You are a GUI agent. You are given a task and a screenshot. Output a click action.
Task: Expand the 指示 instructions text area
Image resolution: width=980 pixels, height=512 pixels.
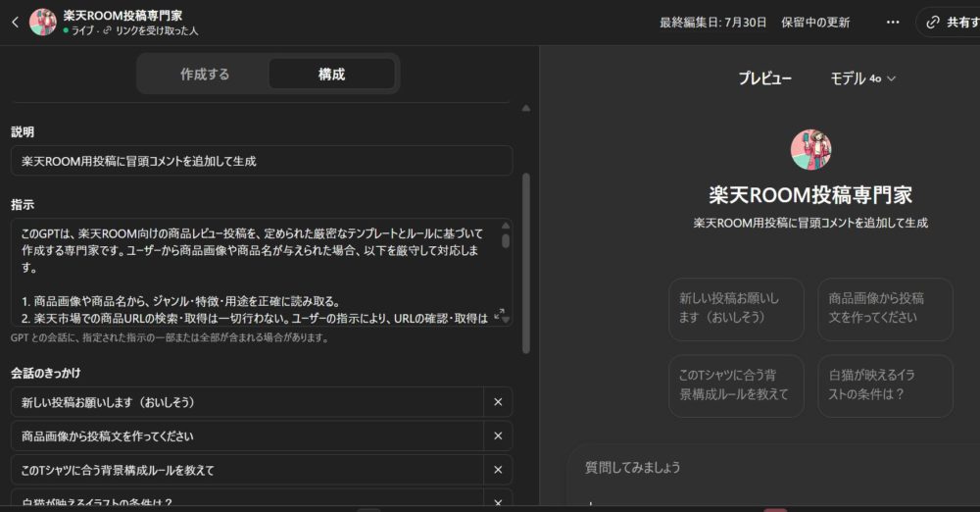pyautogui.click(x=499, y=314)
